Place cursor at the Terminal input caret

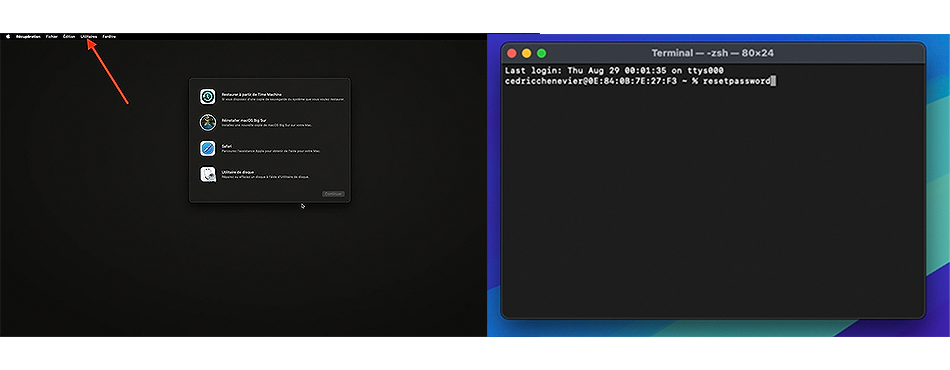[774, 81]
